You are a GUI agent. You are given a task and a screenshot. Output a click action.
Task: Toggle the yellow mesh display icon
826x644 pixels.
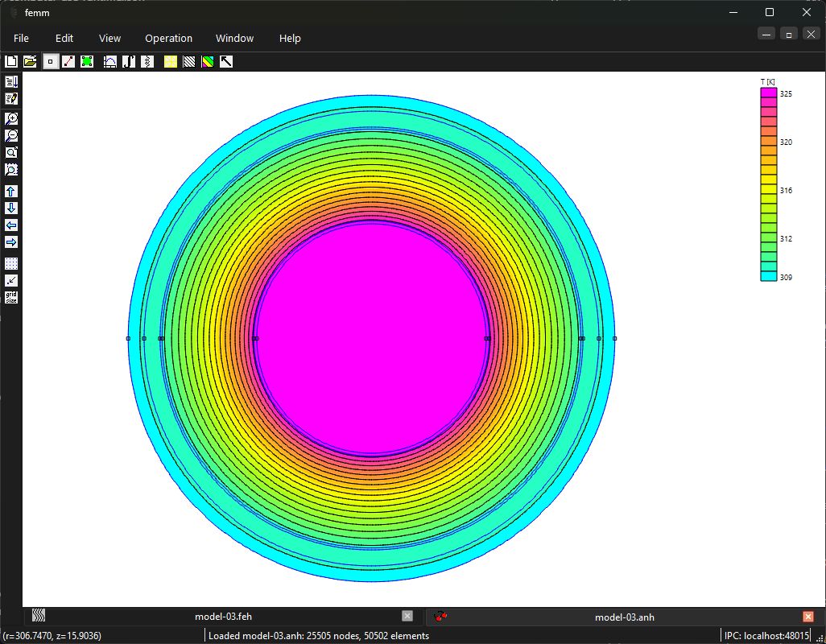170,62
